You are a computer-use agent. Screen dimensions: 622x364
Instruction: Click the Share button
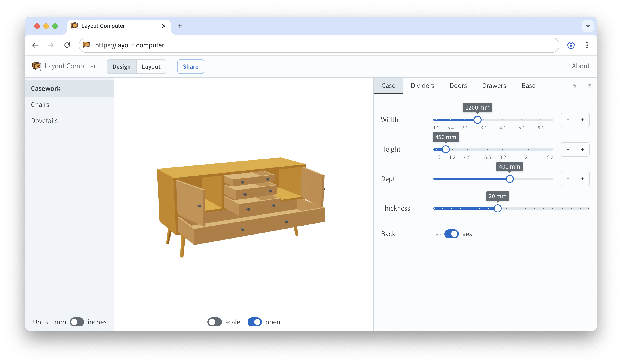pos(190,67)
